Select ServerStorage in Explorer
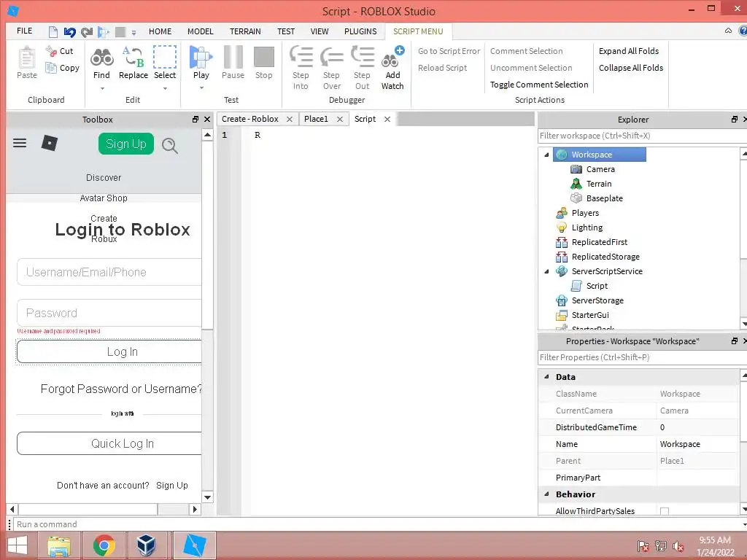The height and width of the screenshot is (560, 747). coord(597,300)
